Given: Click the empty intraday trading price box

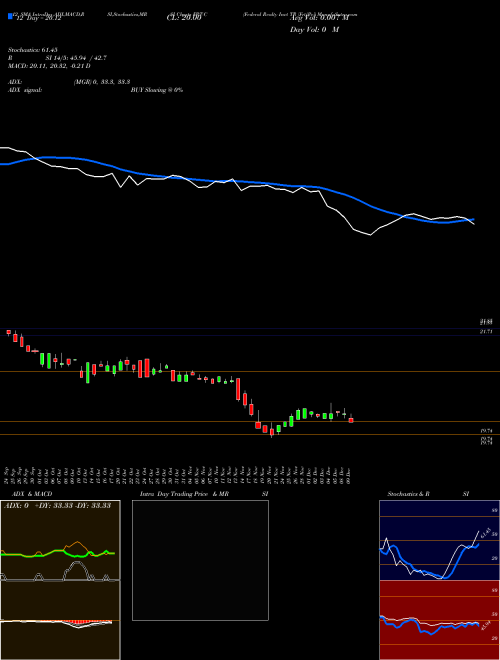Looking at the screenshot, I should [x=200, y=560].
